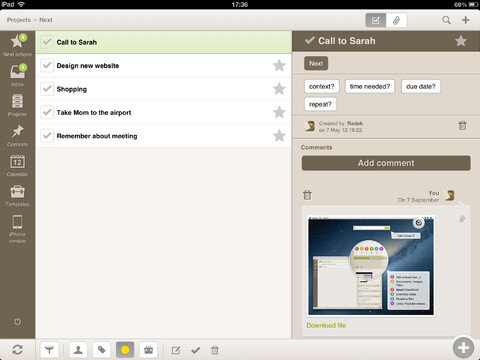Viewport: 480px width, 360px height.
Task: Tap the comment's paperclip attachment icon
Action: pos(462,219)
